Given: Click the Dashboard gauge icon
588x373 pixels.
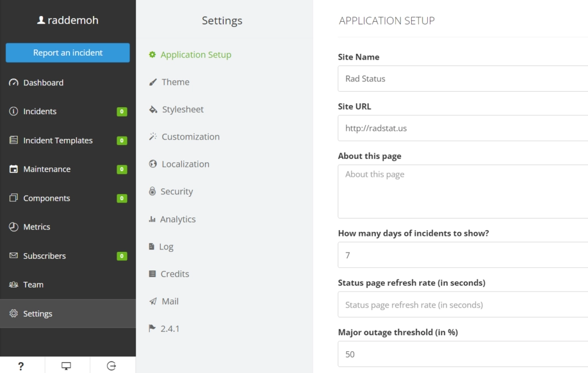Looking at the screenshot, I should tap(14, 83).
